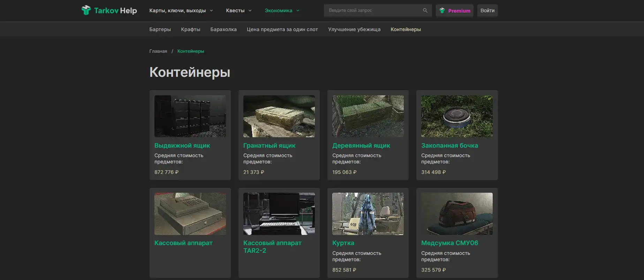Image resolution: width=644 pixels, height=280 pixels.
Task: Open the Экономика dropdown menu
Action: (x=282, y=10)
